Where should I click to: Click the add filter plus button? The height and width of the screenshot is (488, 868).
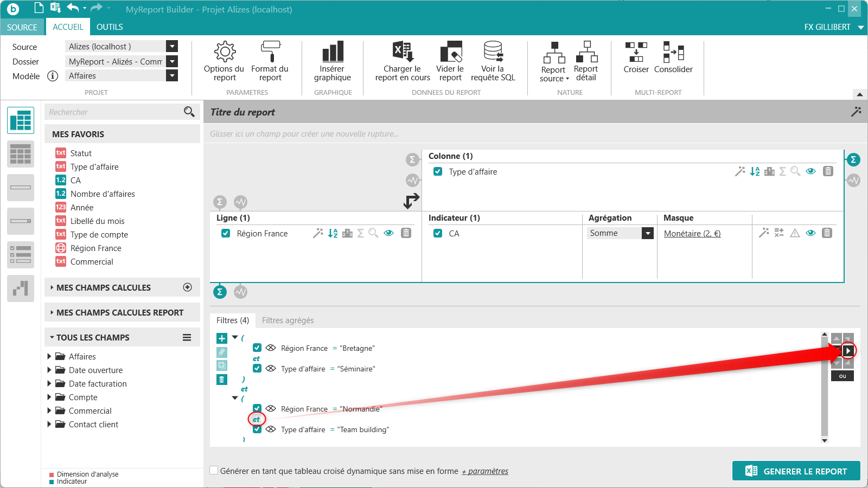(x=222, y=338)
